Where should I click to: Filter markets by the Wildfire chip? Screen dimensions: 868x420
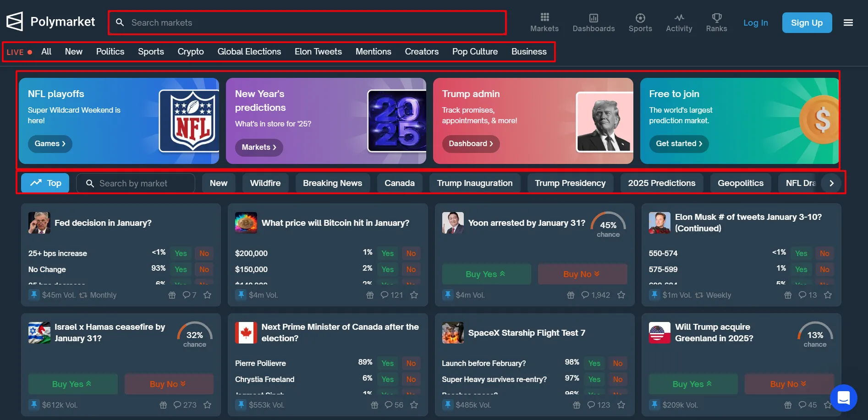(265, 183)
